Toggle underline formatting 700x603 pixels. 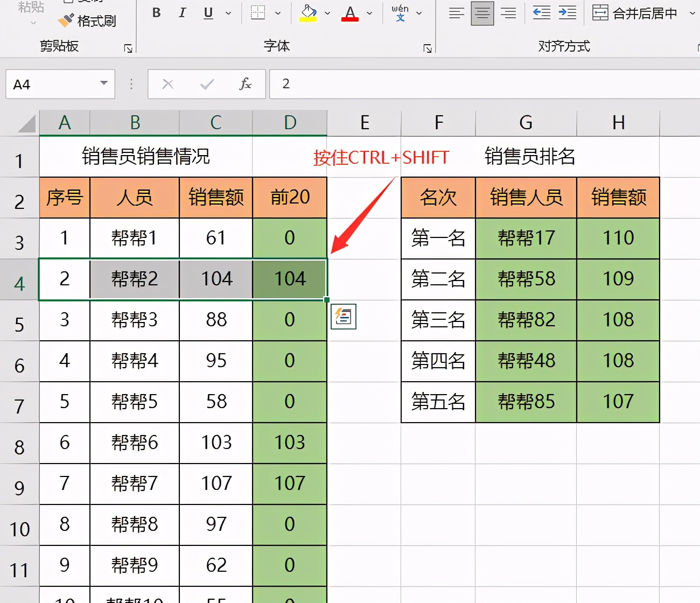tap(207, 13)
